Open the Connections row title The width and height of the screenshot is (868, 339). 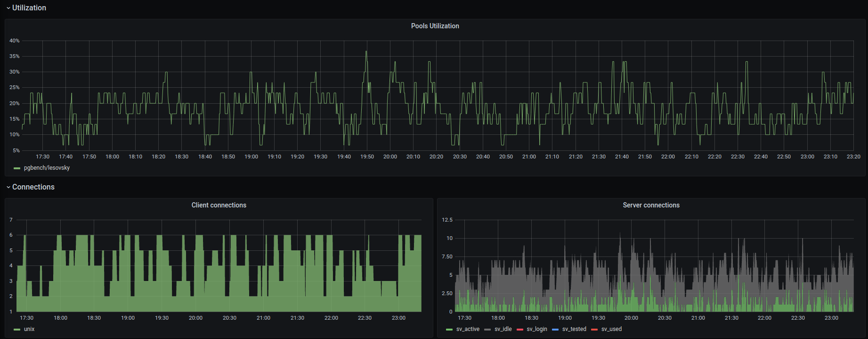point(33,187)
